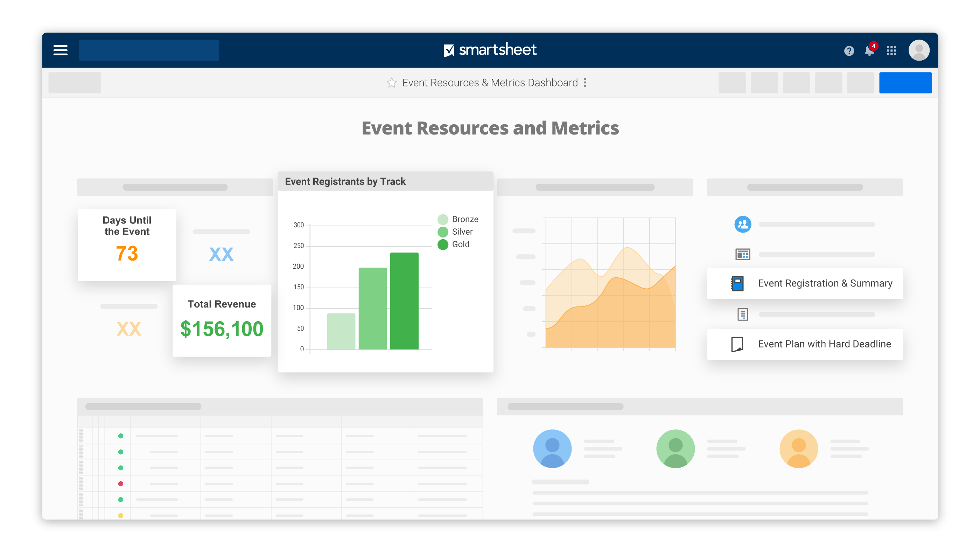
Task: Open the hamburger navigation menu
Action: point(61,50)
